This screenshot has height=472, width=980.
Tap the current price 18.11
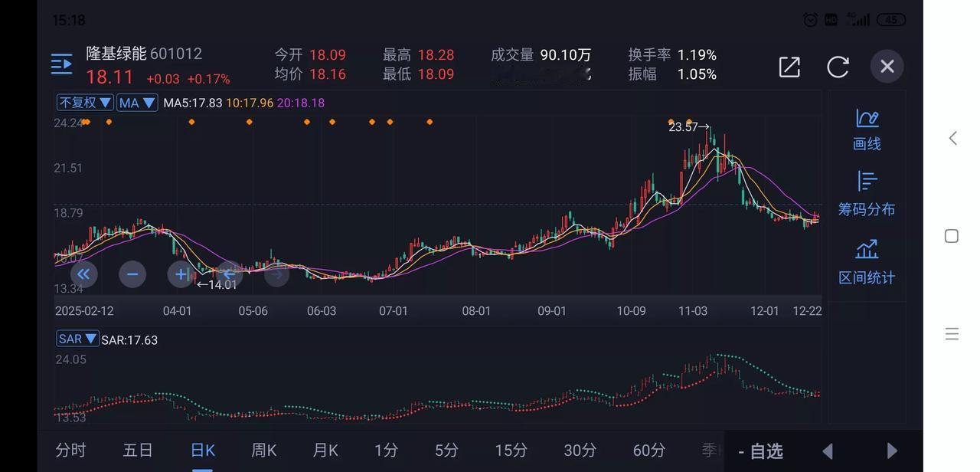pos(109,77)
